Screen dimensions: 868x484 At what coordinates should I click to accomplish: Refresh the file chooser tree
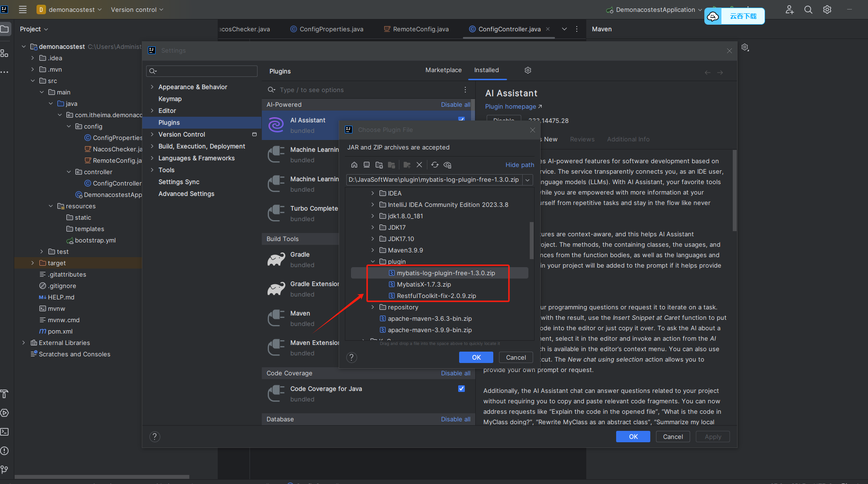(x=435, y=165)
